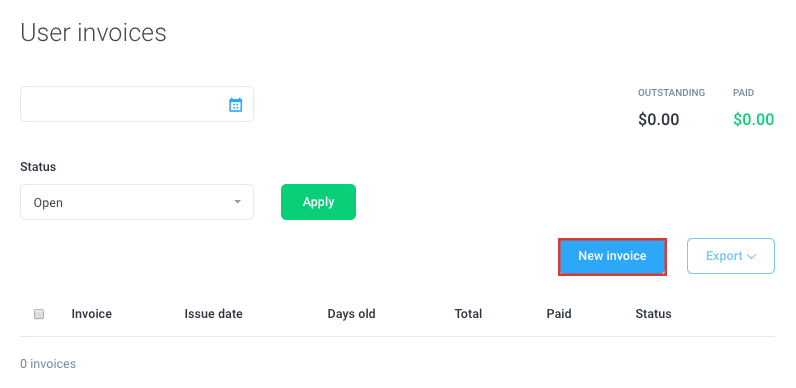Sort by the Total column header
The width and height of the screenshot is (796, 388).
click(x=468, y=314)
